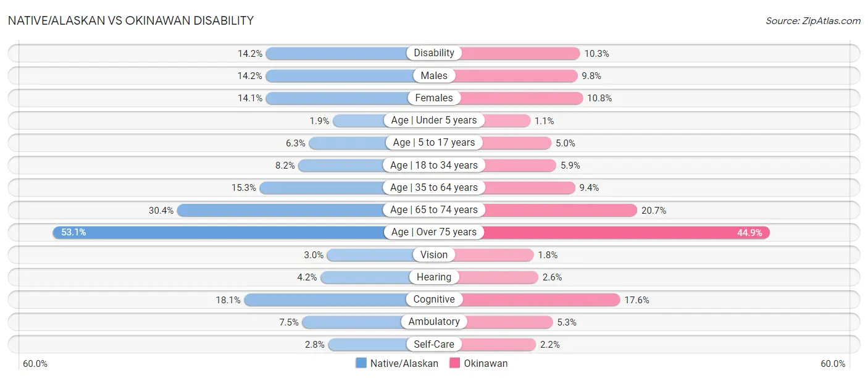Toggle the Okinawan legend label
The height and width of the screenshot is (378, 868).
(486, 363)
